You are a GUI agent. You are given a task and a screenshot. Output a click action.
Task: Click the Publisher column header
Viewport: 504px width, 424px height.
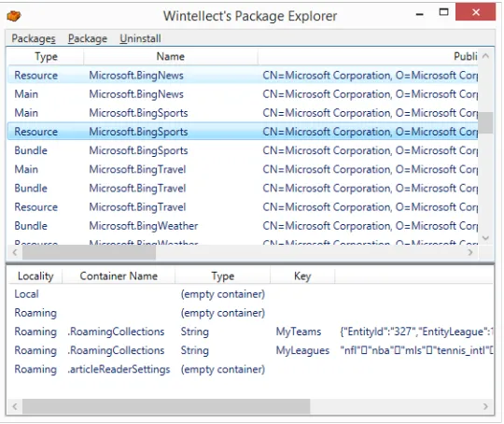(x=368, y=57)
